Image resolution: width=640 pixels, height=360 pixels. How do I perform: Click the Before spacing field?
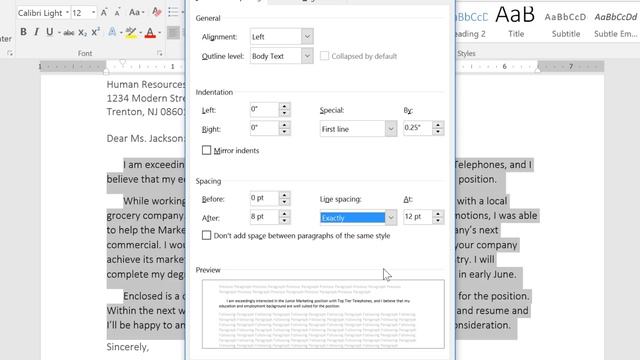[264, 198]
